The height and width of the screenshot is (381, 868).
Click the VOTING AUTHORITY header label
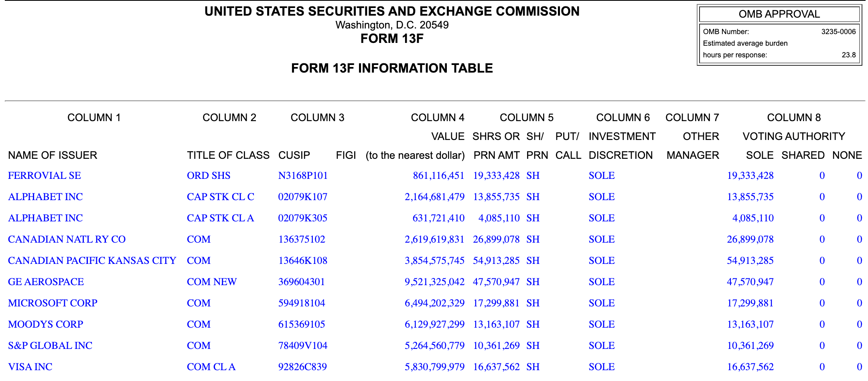click(x=793, y=136)
